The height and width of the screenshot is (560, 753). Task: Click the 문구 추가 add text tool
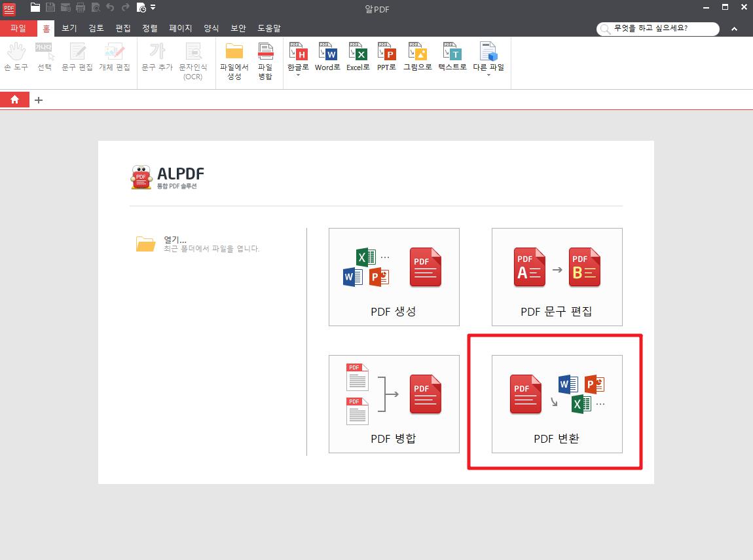[x=157, y=57]
